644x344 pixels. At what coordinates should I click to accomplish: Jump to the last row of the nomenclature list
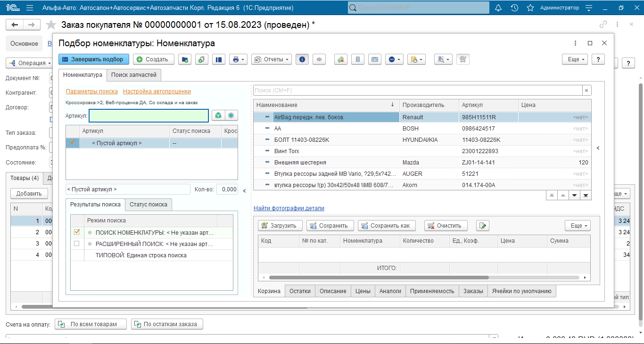[586, 195]
